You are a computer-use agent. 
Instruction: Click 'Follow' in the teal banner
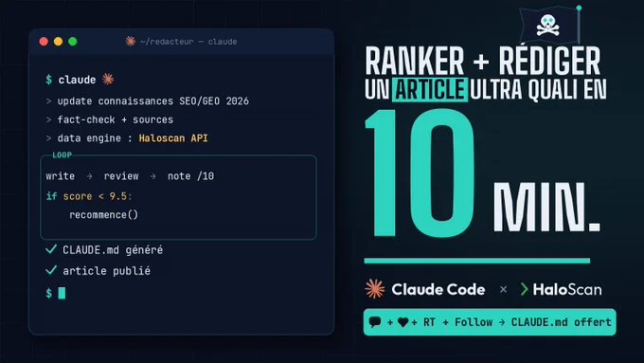point(474,322)
